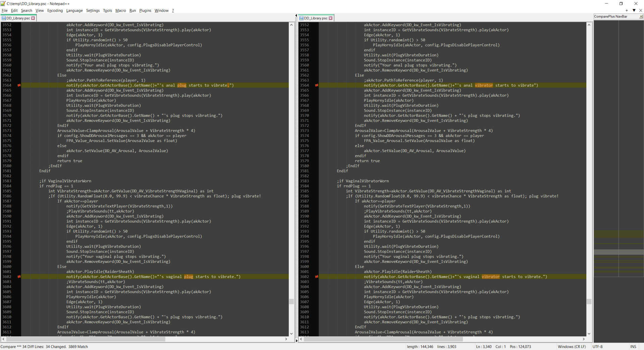Click the left pane scroll-up arrow

point(291,25)
